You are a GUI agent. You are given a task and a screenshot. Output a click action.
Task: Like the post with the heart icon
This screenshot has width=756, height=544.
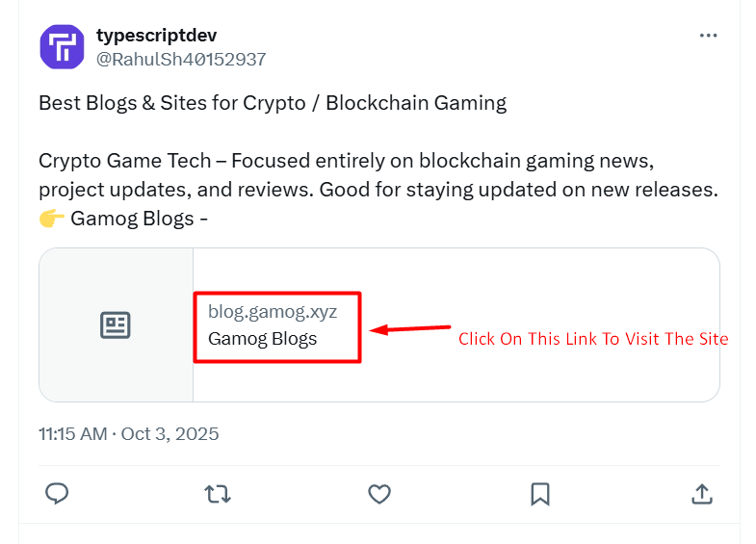point(379,494)
